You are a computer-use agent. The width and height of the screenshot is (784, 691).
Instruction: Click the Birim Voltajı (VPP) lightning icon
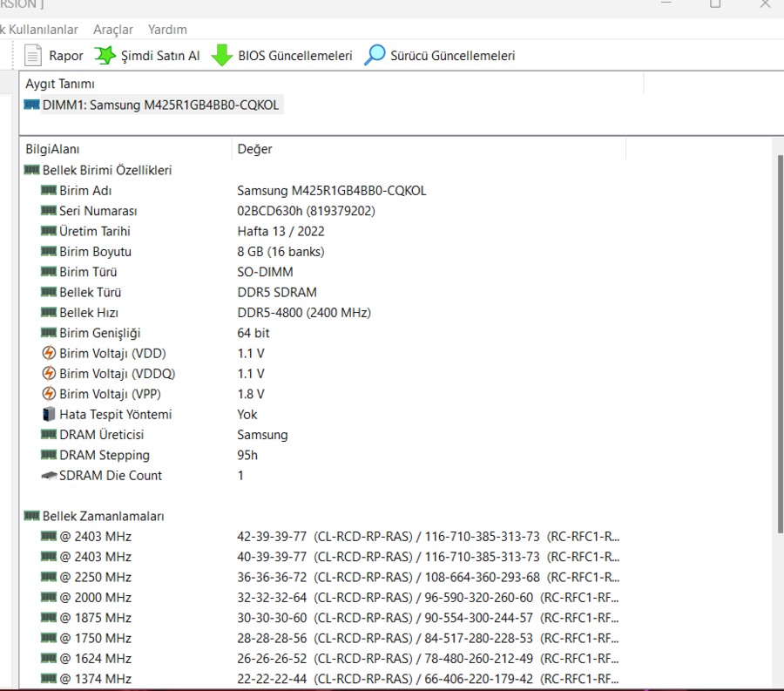click(49, 394)
